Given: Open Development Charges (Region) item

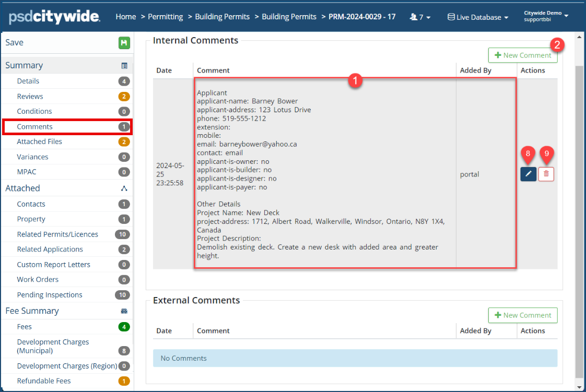Looking at the screenshot, I should (67, 366).
